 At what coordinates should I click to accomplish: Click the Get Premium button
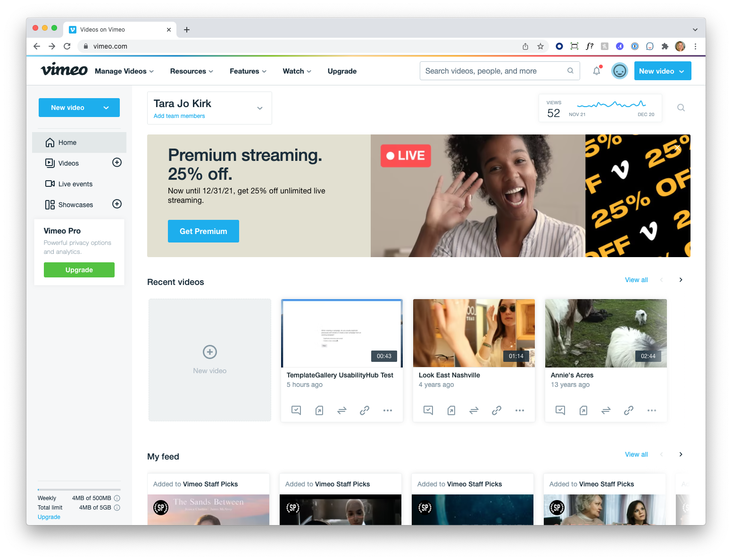pyautogui.click(x=203, y=231)
